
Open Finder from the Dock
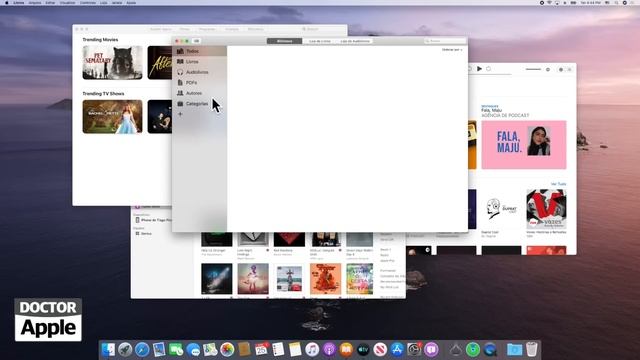[108, 349]
